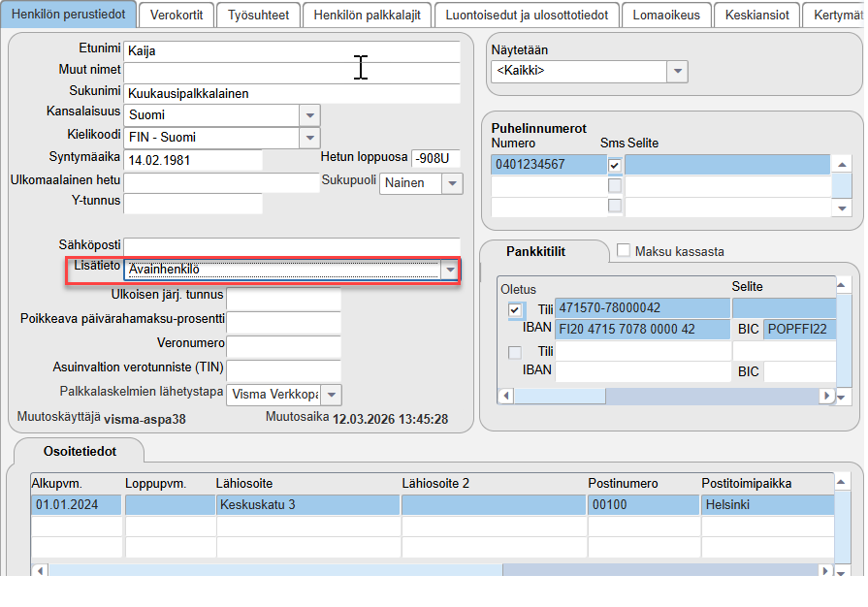Click the Tili field 471570-78000042

(x=643, y=308)
